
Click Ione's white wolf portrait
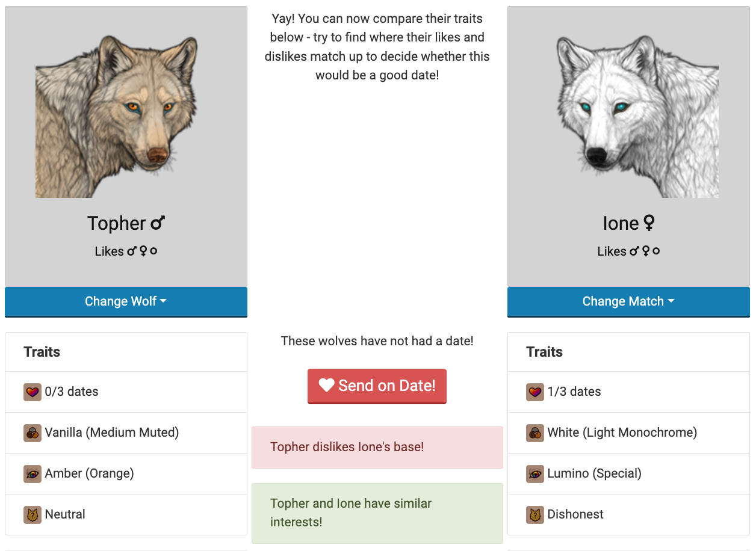[x=637, y=117]
